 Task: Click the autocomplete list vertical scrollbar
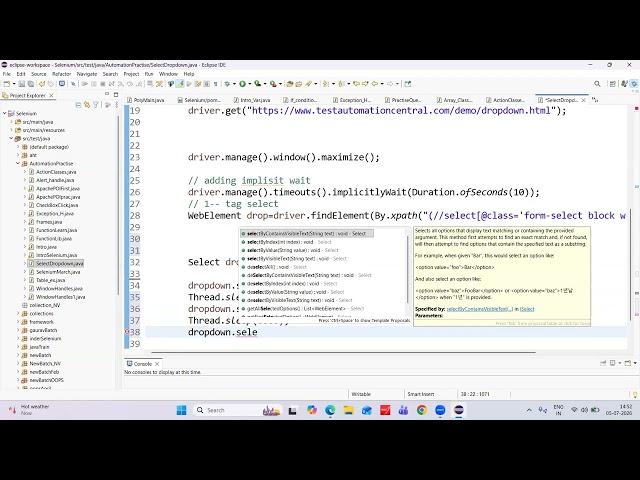(407, 271)
